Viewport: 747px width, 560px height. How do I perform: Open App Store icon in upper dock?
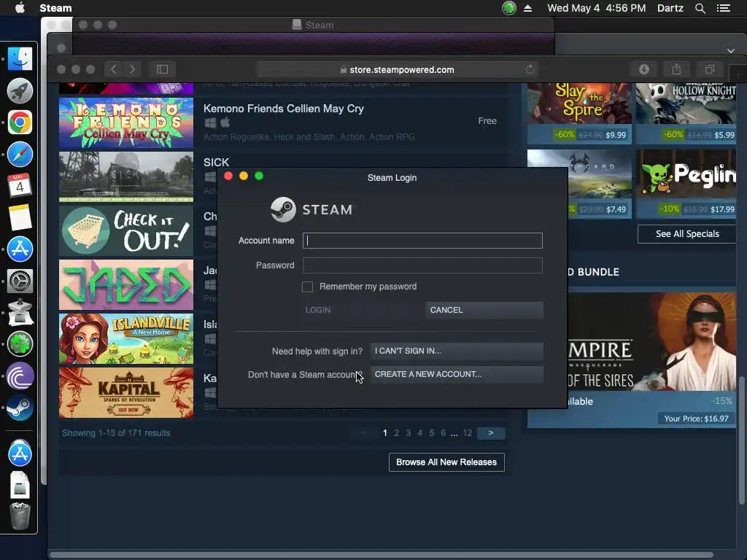point(20,249)
